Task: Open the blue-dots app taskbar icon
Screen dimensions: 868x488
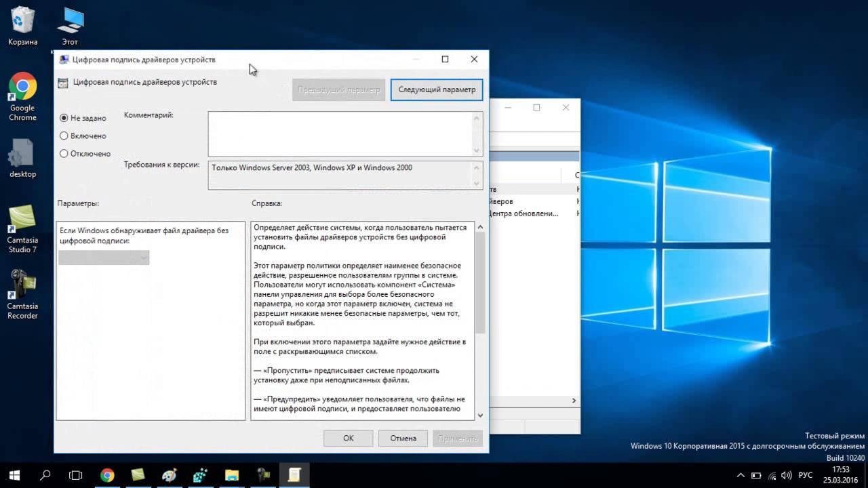Action: click(x=201, y=475)
